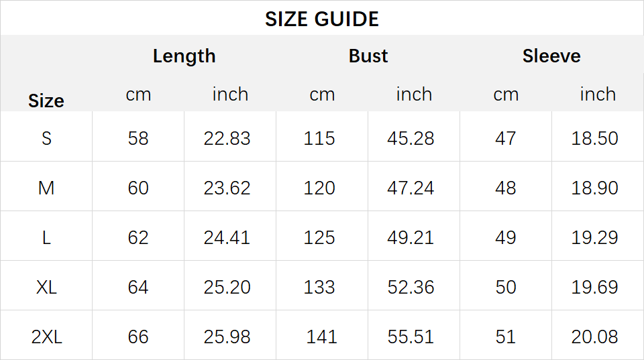Image resolution: width=644 pixels, height=360 pixels.
Task: Click the SIZE GUIDE title
Action: 321,19
